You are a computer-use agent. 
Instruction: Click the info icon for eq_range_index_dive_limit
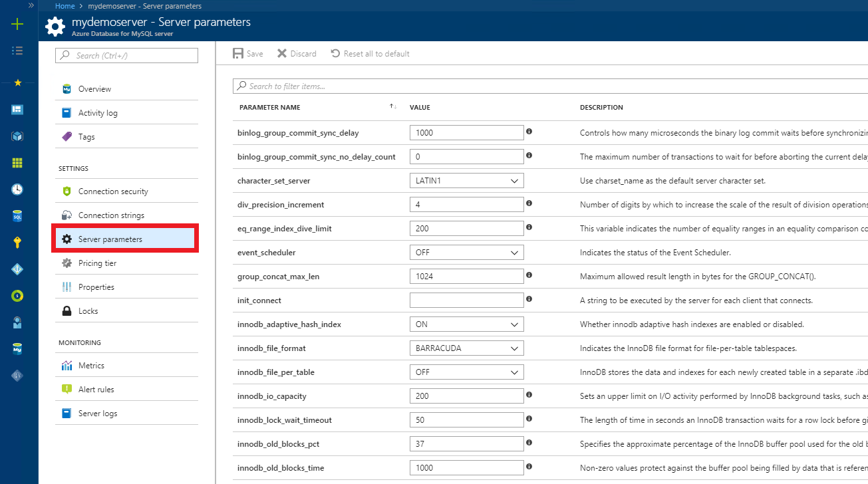[529, 227]
